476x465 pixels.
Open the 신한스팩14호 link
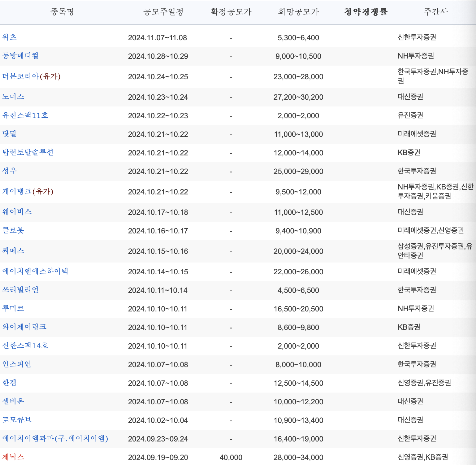tap(25, 345)
